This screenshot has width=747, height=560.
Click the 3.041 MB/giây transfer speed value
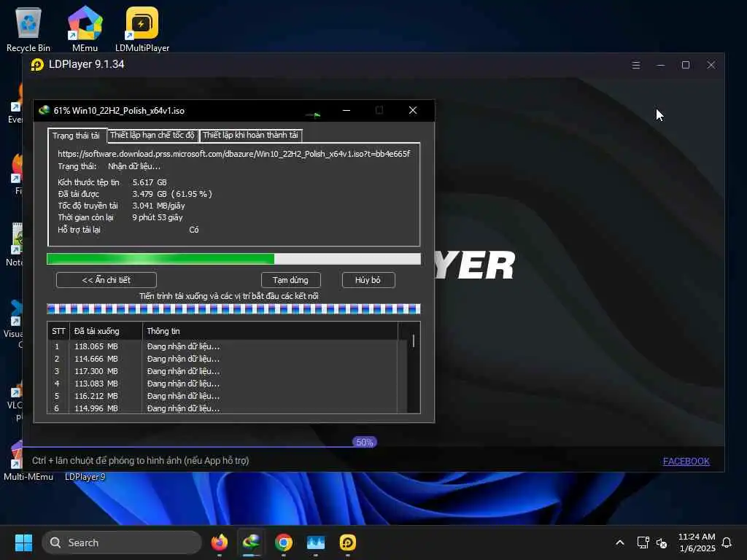158,206
